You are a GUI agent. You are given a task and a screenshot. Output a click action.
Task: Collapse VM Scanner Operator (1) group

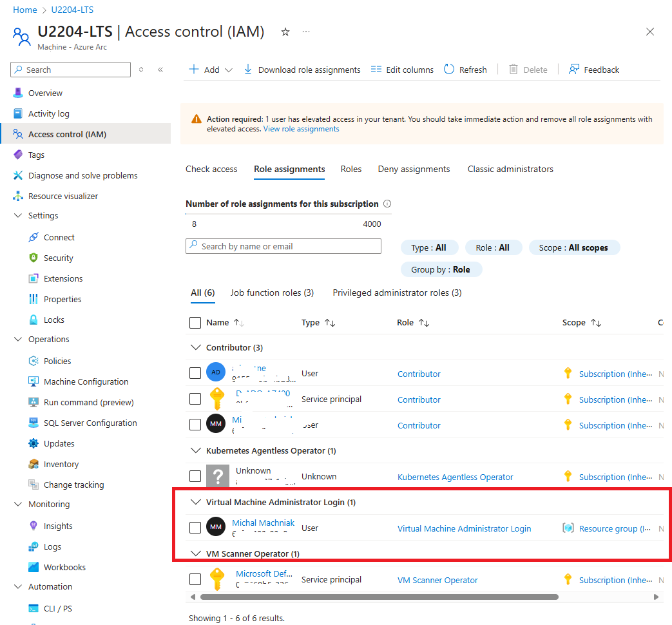pos(195,553)
